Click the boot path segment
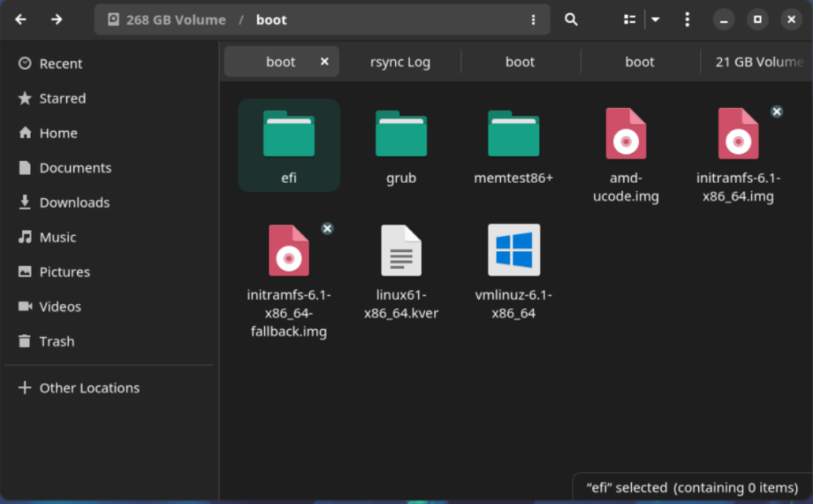 tap(272, 20)
